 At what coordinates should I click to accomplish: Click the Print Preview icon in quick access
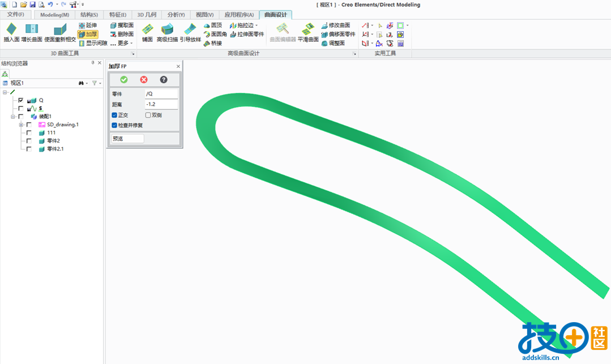point(41,5)
